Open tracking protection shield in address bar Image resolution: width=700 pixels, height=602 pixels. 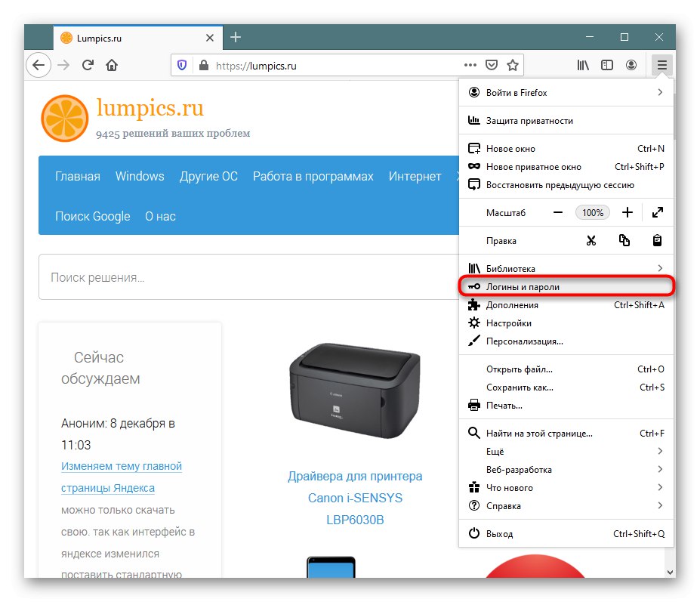[x=182, y=66]
